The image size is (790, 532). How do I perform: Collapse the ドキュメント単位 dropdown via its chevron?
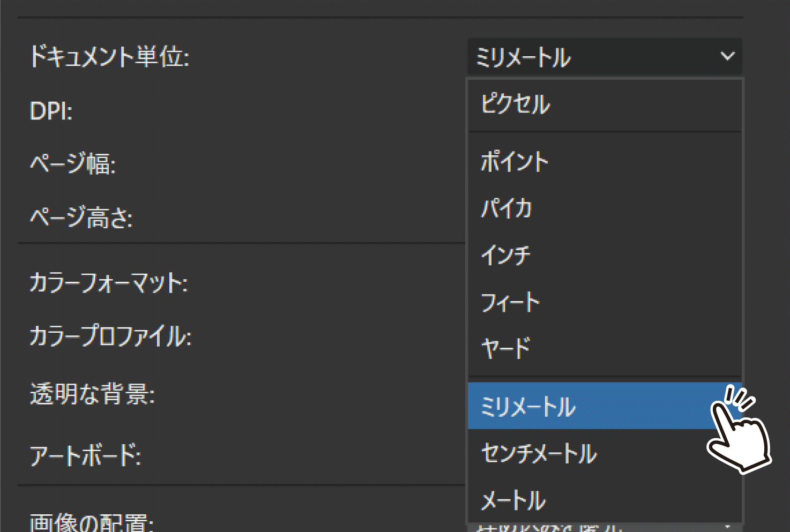tap(726, 55)
